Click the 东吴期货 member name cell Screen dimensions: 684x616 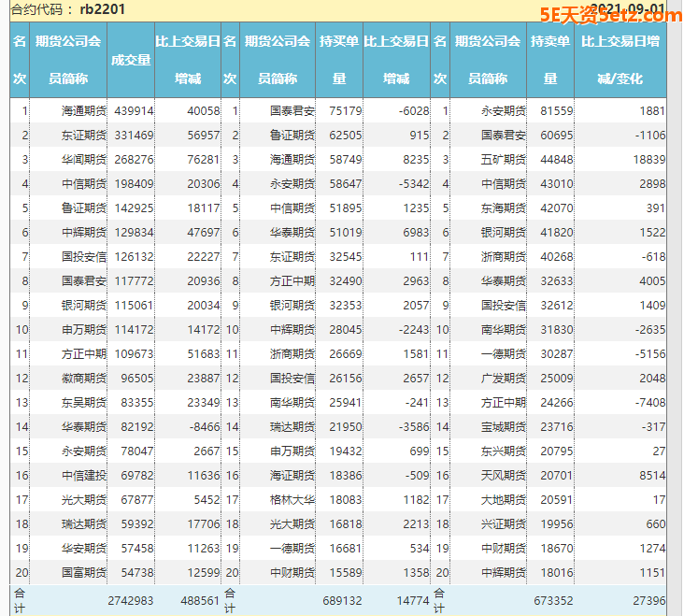[83, 402]
